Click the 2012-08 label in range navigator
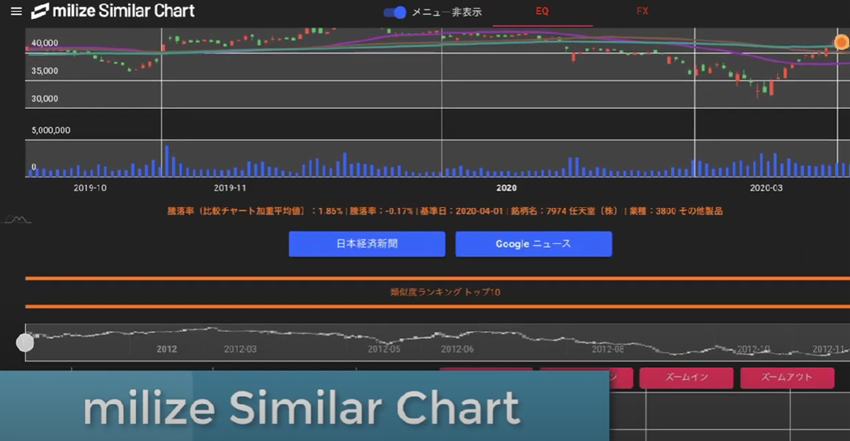Image resolution: width=850 pixels, height=441 pixels. (608, 349)
